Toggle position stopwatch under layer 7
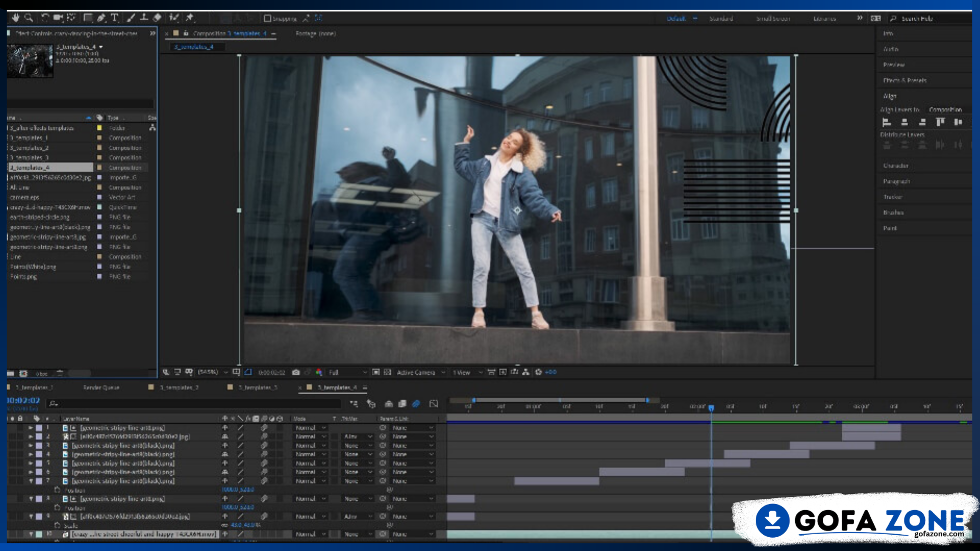 click(x=57, y=490)
